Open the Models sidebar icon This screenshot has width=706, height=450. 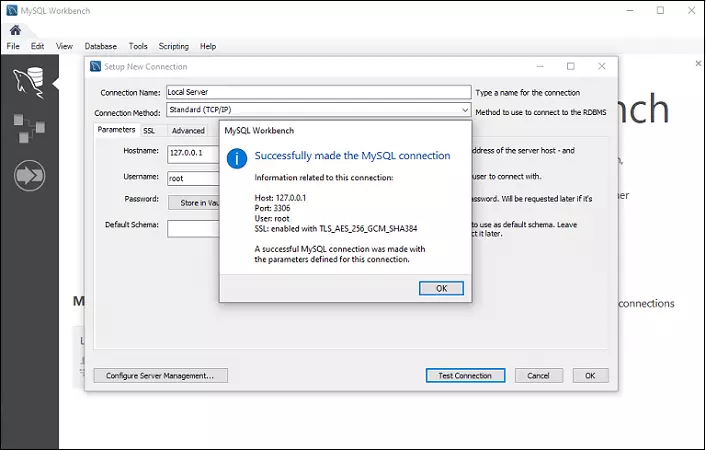point(29,128)
